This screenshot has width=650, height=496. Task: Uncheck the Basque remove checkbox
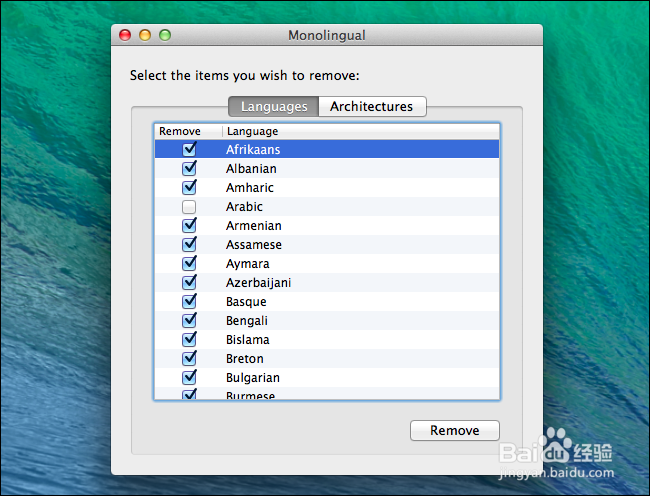(189, 302)
